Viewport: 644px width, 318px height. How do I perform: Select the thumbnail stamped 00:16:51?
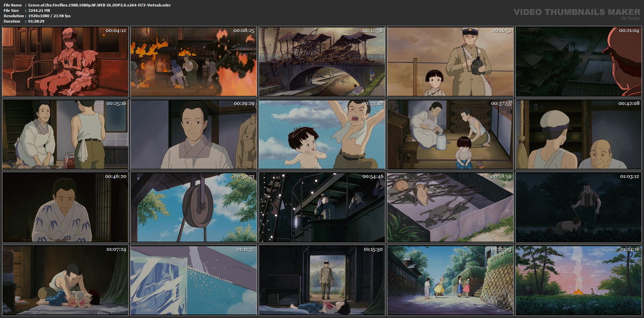pyautogui.click(x=450, y=61)
